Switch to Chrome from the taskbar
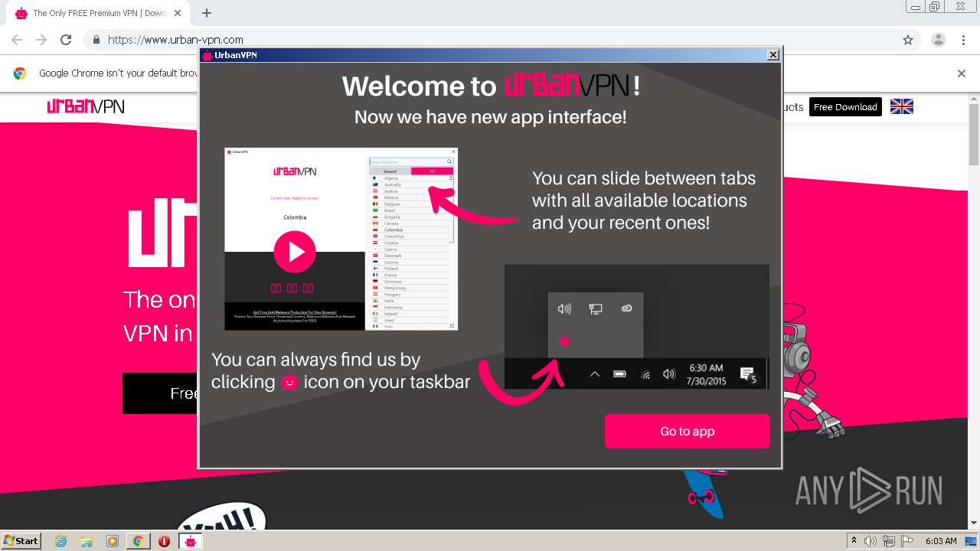 138,541
